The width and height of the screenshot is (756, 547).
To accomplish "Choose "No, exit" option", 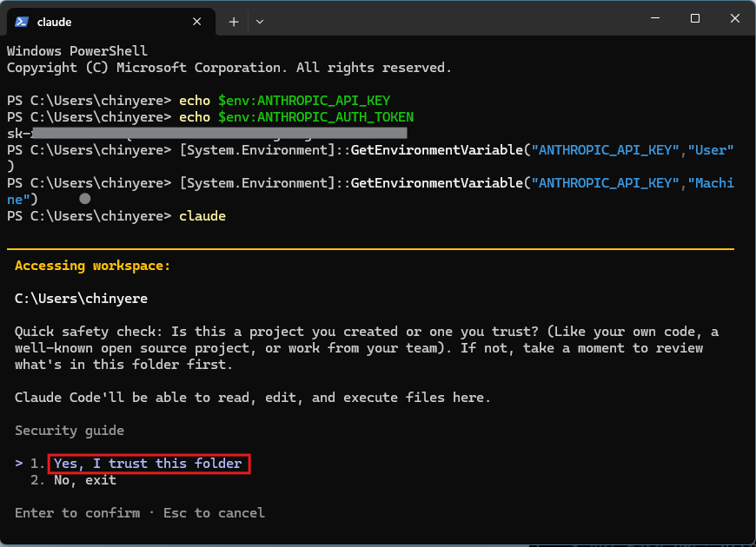I will 85,480.
